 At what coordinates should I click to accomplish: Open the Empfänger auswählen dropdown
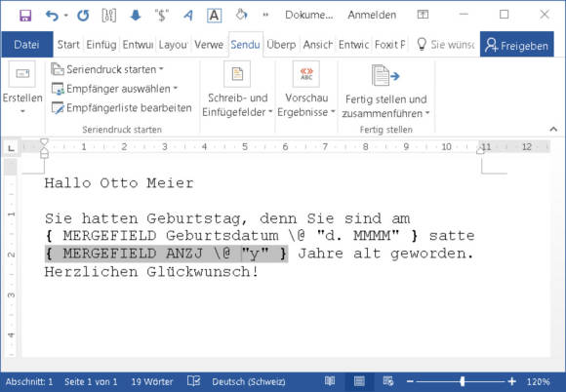(115, 89)
